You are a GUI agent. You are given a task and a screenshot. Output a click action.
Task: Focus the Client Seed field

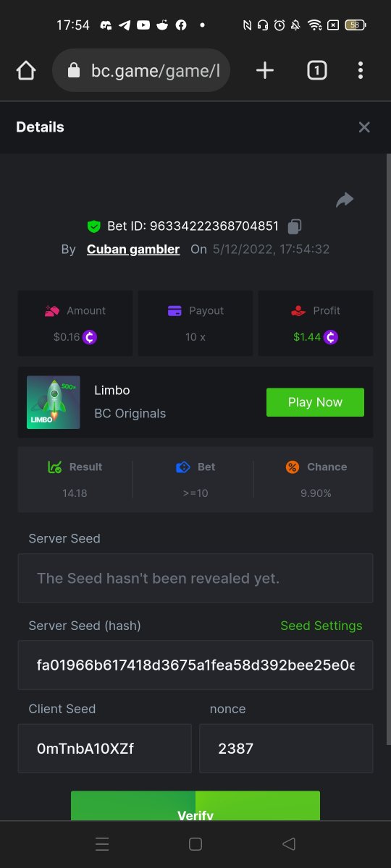click(x=105, y=749)
